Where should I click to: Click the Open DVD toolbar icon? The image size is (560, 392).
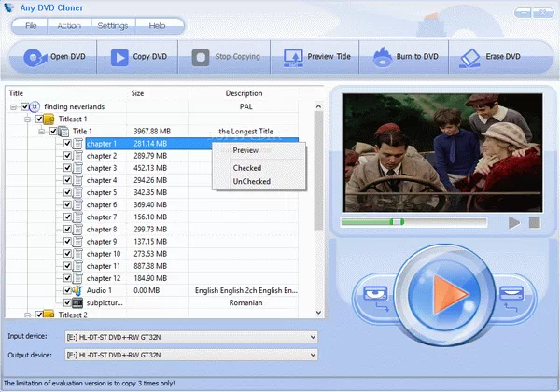(x=33, y=57)
